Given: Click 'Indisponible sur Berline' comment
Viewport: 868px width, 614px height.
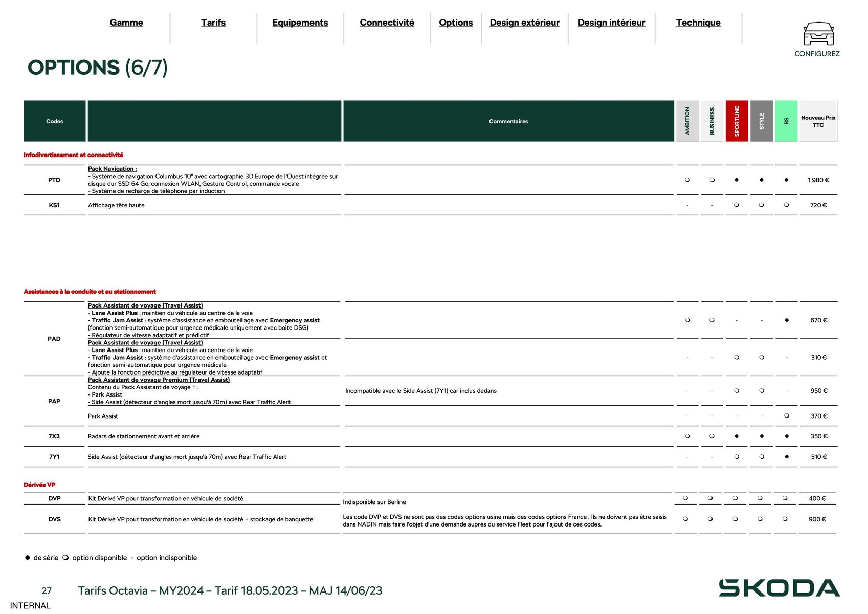Looking at the screenshot, I should (374, 502).
